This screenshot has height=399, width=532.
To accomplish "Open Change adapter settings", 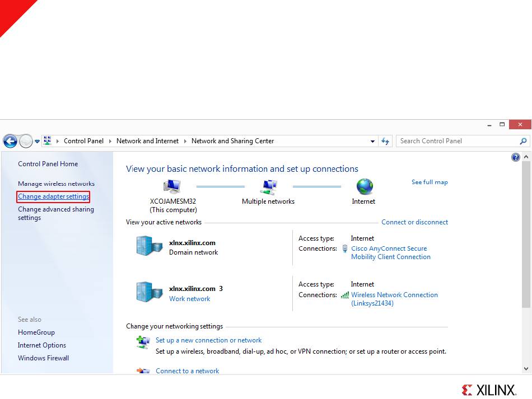I will 53,196.
